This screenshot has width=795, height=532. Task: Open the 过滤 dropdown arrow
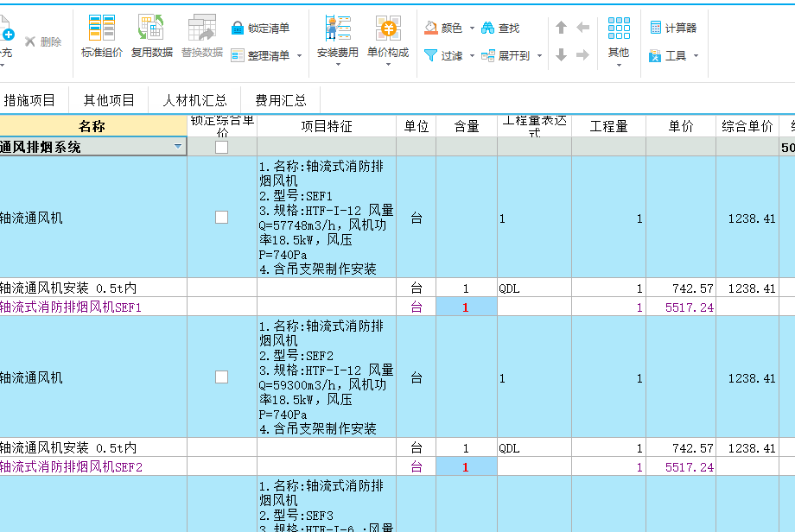point(472,55)
